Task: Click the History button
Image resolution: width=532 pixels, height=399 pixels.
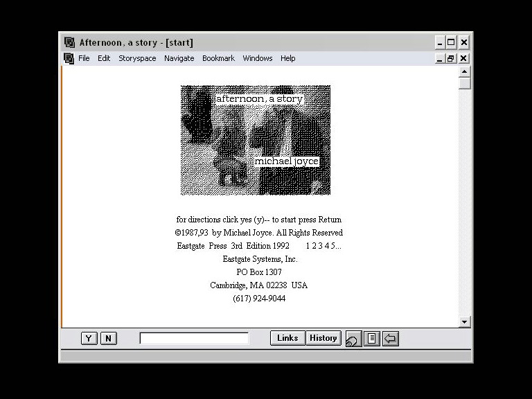Action: coord(323,338)
